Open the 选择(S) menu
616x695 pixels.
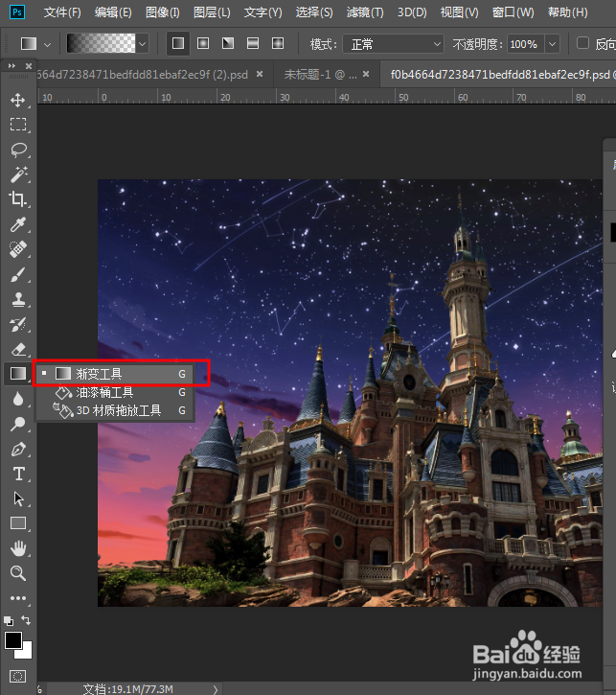[314, 12]
